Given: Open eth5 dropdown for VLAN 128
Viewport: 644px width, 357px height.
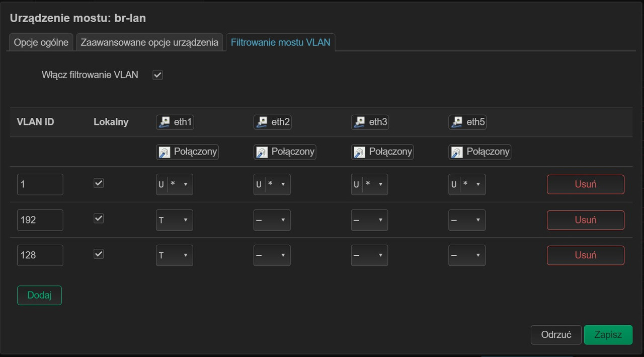Looking at the screenshot, I should coord(467,255).
